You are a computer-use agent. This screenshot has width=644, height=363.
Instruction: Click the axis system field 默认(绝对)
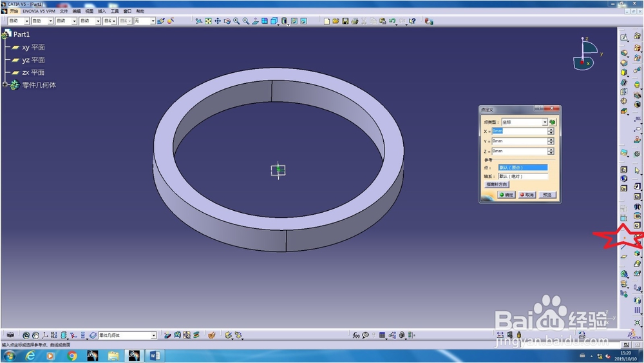click(x=523, y=177)
